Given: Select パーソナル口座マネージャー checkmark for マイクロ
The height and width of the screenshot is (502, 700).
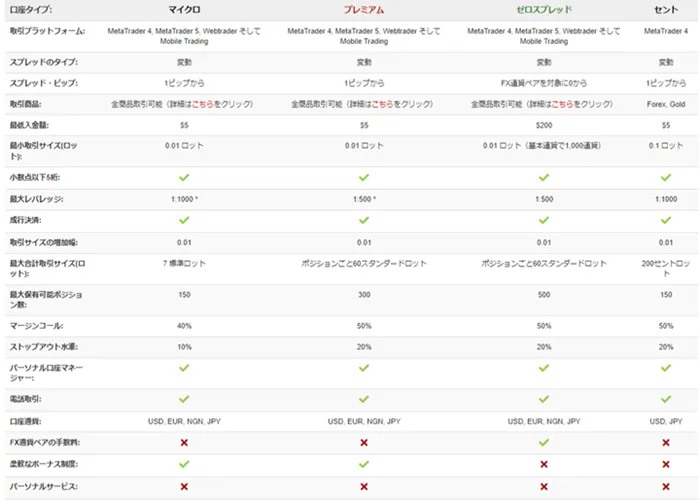Looking at the screenshot, I should point(184,368).
